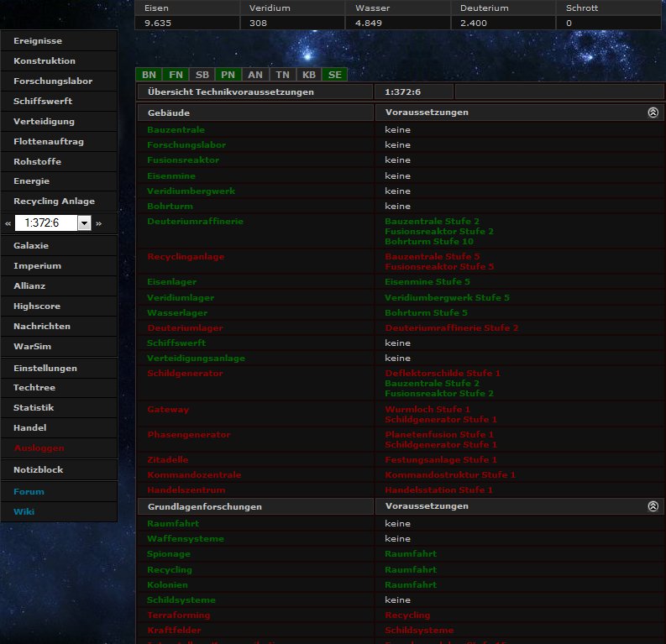This screenshot has width=666, height=644.
Task: Open Recycling Anlage in the sidebar
Action: pos(59,202)
